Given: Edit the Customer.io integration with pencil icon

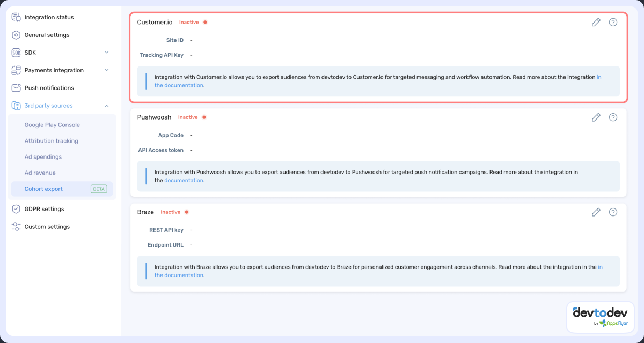Looking at the screenshot, I should [x=596, y=23].
